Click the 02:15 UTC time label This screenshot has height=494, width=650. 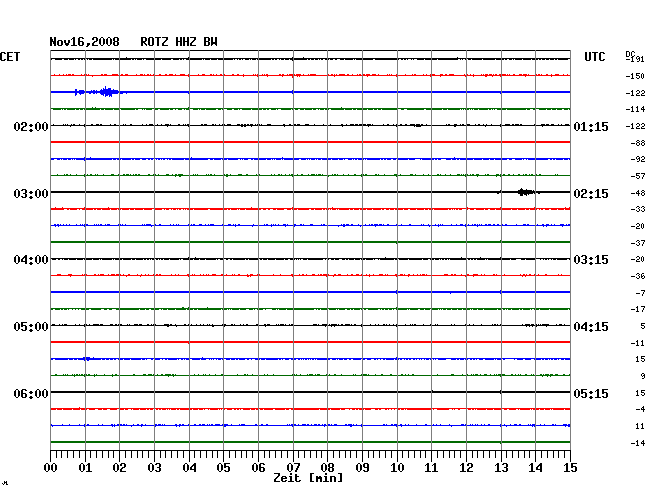pos(591,194)
